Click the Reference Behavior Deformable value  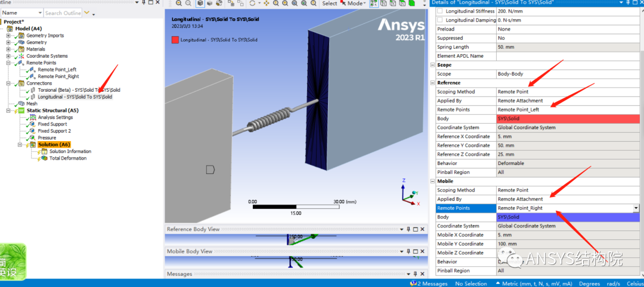pos(568,164)
